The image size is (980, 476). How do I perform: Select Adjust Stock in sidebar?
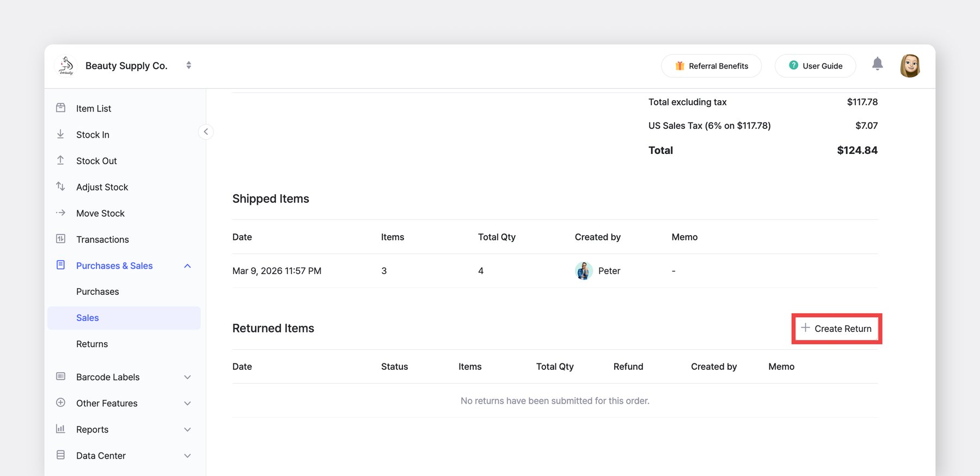(102, 187)
